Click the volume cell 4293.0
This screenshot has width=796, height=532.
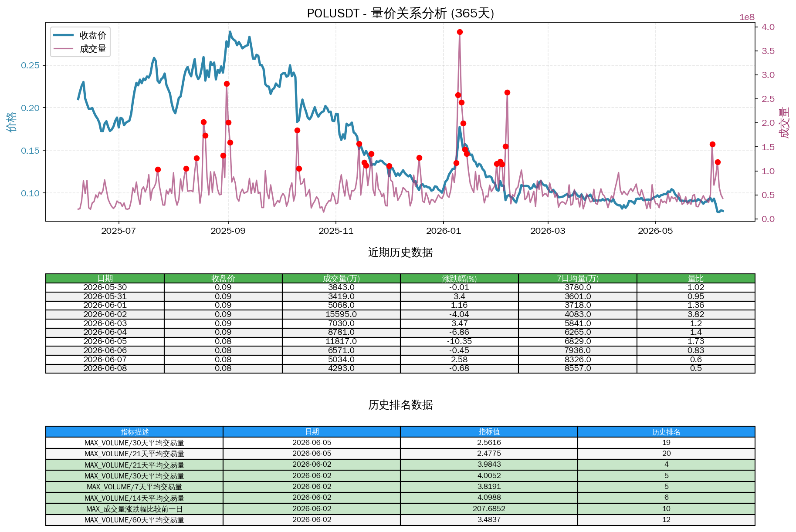[341, 368]
